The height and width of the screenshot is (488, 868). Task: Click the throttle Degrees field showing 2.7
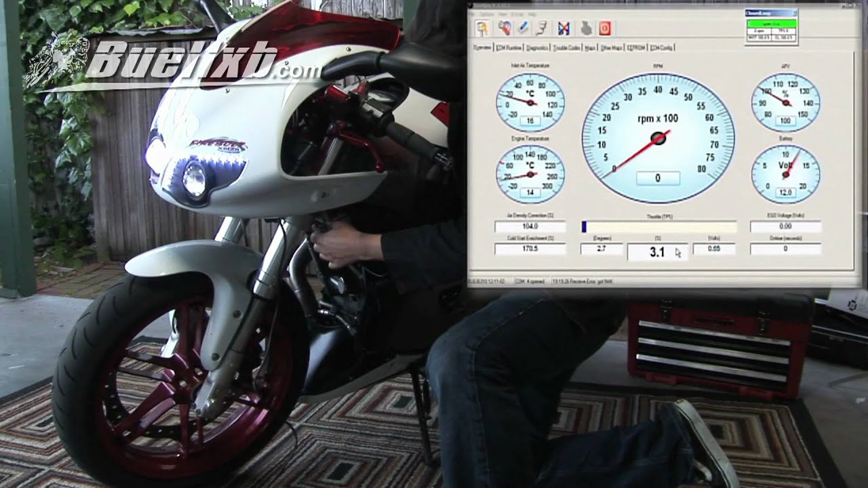(601, 249)
